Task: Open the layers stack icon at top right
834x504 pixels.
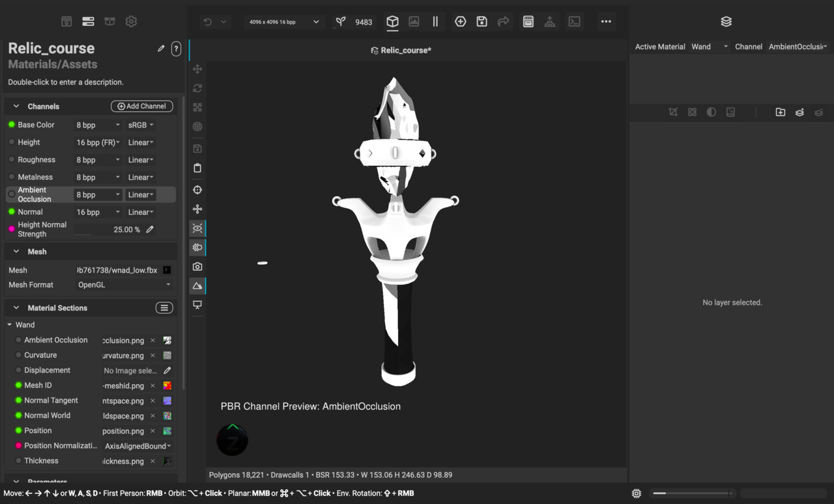Action: (x=726, y=21)
